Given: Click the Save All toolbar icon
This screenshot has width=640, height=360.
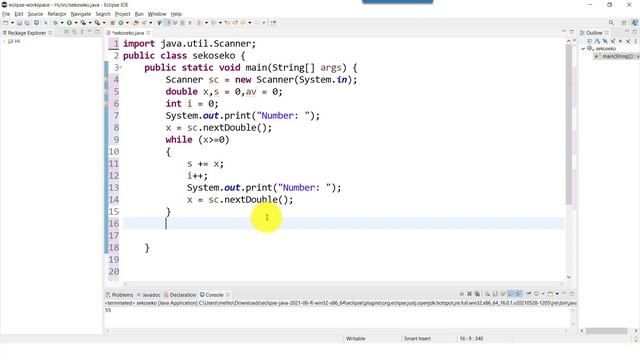Looking at the screenshot, I should [27, 23].
